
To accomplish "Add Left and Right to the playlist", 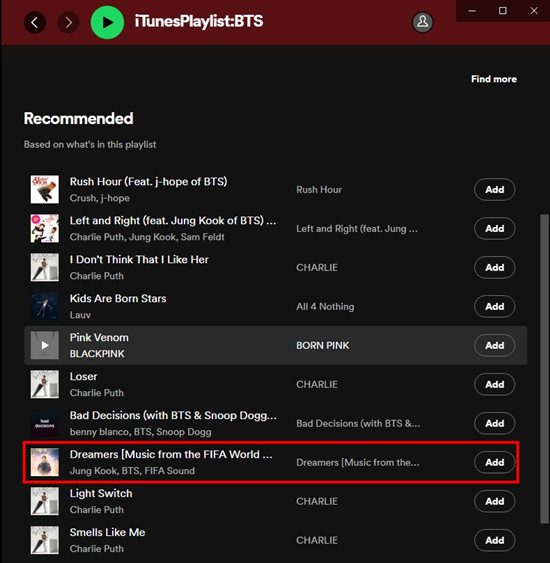I will (494, 228).
